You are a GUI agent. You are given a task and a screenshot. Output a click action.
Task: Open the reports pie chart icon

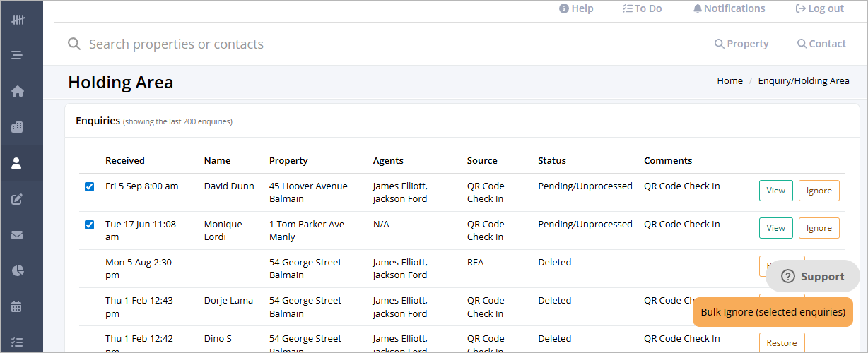(x=18, y=270)
